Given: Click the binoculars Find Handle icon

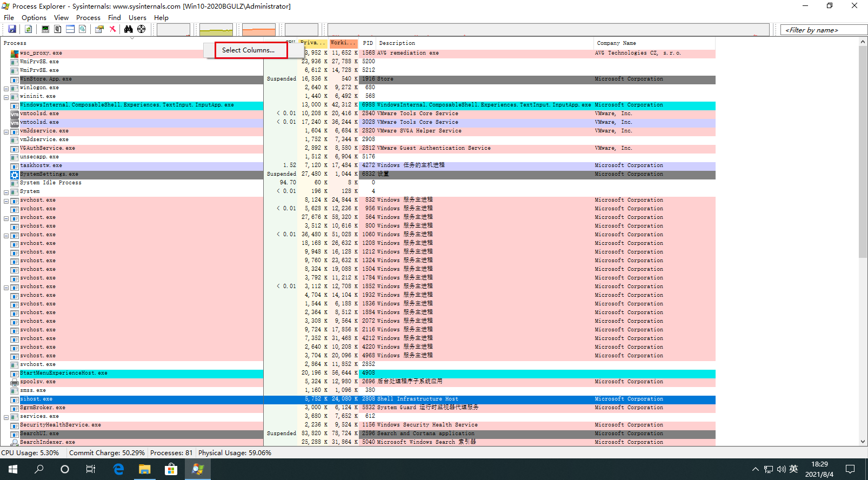Looking at the screenshot, I should point(129,29).
